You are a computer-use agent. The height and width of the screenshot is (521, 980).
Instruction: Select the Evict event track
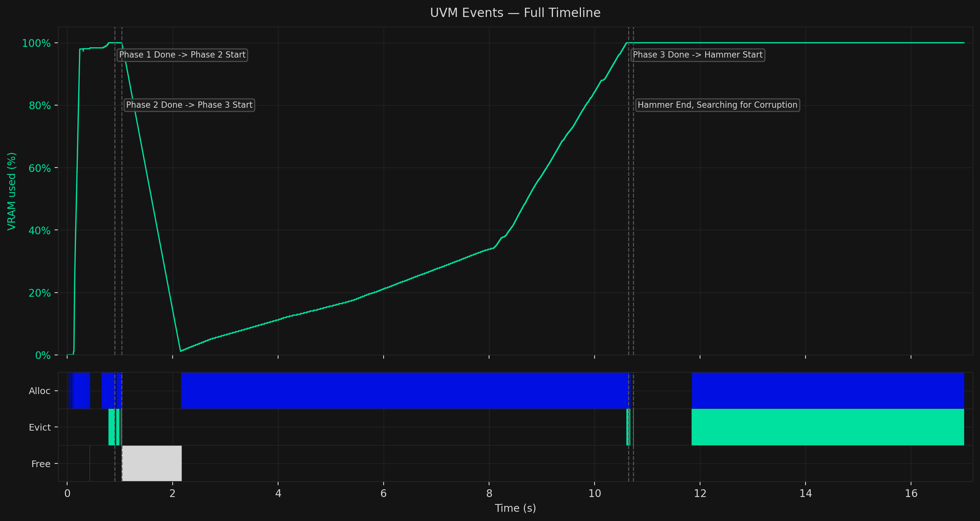pyautogui.click(x=40, y=427)
